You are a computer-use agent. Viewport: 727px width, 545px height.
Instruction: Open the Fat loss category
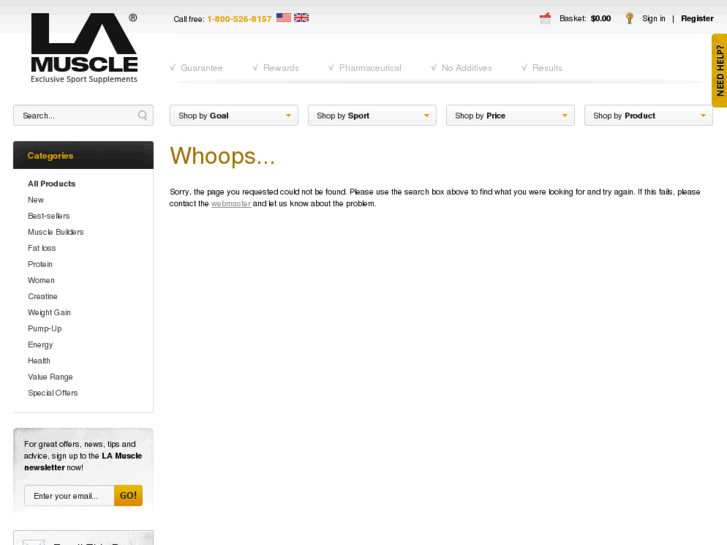click(42, 248)
